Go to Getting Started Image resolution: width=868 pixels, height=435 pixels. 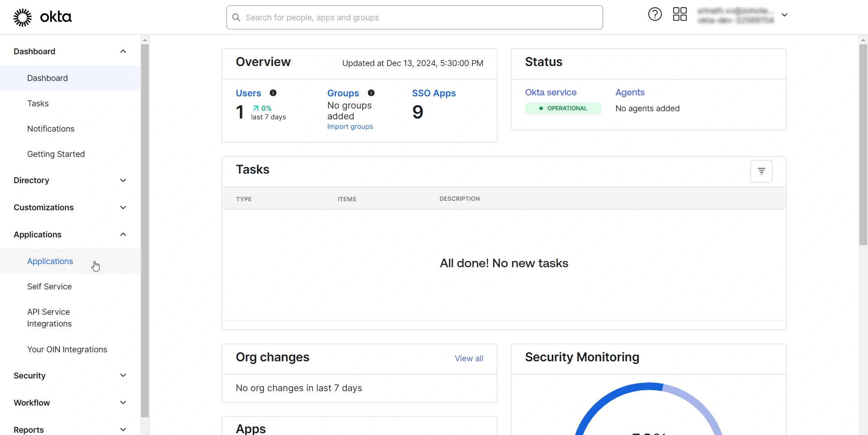click(56, 154)
